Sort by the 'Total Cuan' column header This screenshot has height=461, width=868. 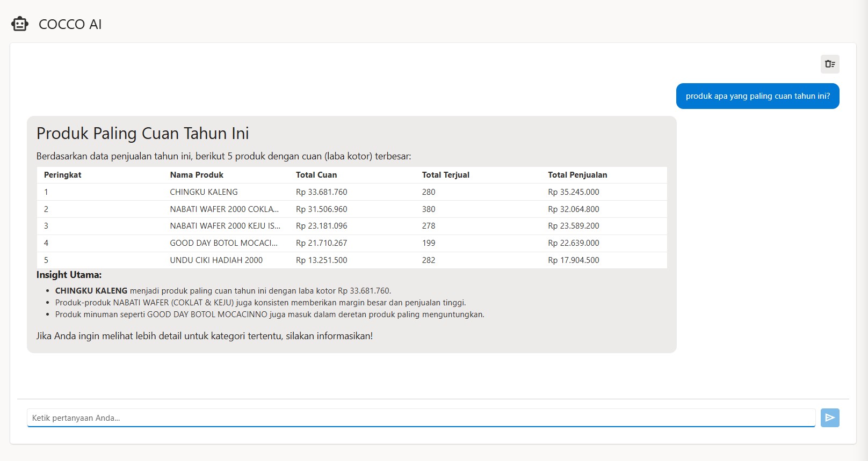[x=316, y=175]
